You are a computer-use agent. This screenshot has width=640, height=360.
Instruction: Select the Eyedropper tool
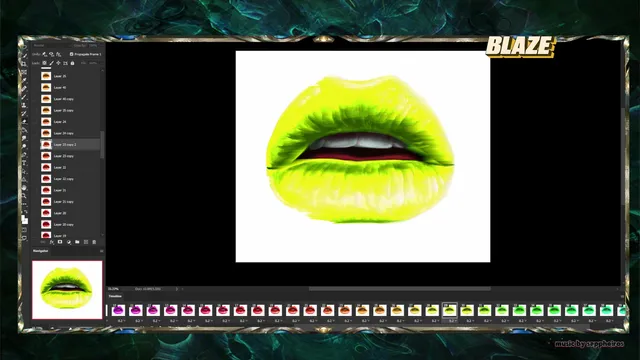(24, 80)
